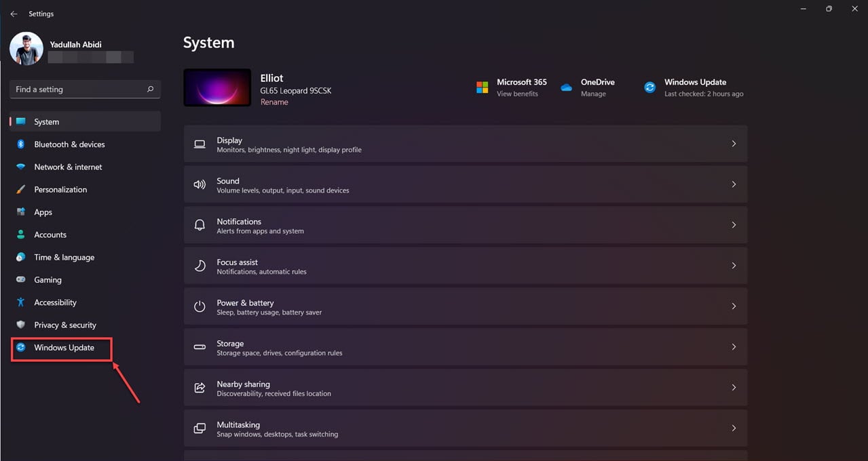The image size is (868, 461).
Task: Click the Personalization paintbrush icon
Action: point(21,190)
